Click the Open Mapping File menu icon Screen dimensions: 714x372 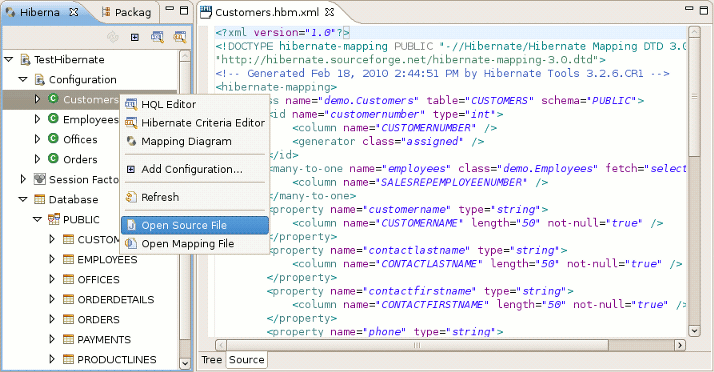131,244
